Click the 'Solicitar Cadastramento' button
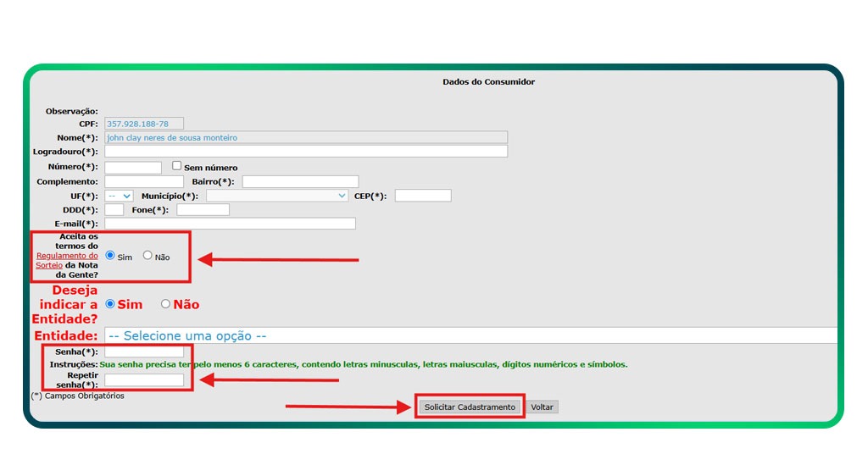The width and height of the screenshot is (868, 454). click(x=470, y=407)
